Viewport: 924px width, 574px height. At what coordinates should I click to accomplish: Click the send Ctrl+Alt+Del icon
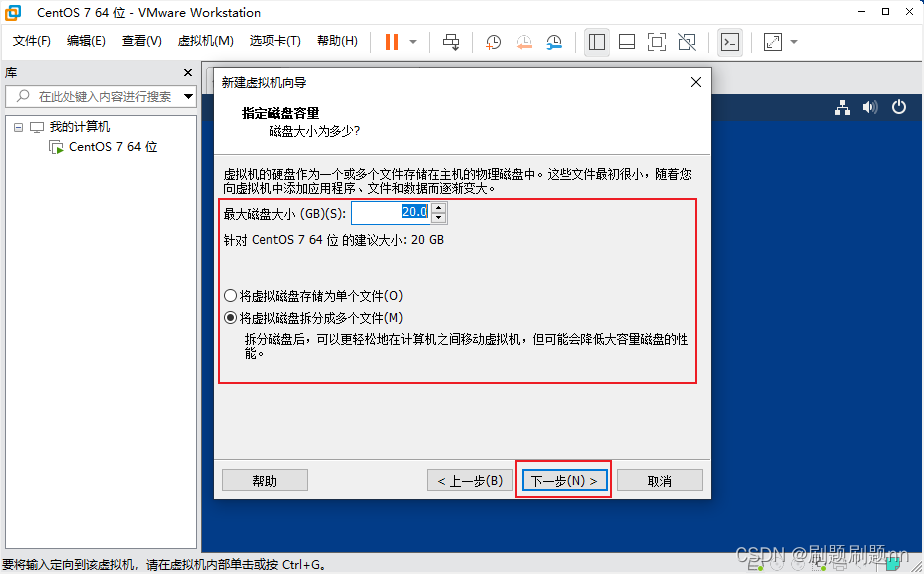click(451, 42)
